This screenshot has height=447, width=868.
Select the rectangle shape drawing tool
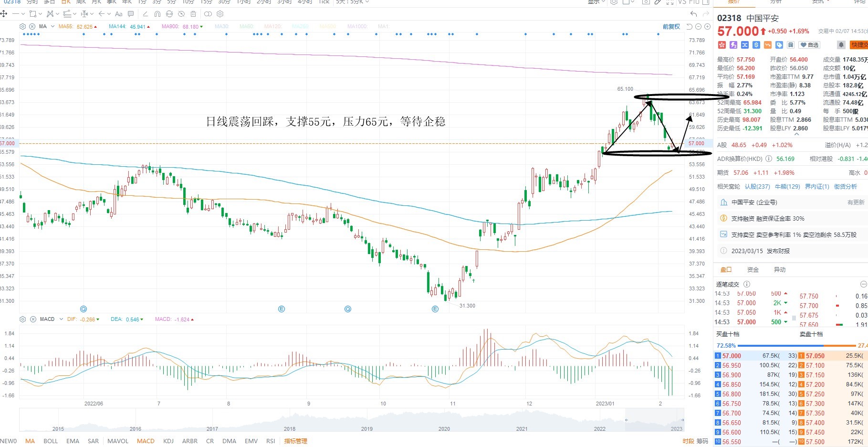click(x=33, y=14)
